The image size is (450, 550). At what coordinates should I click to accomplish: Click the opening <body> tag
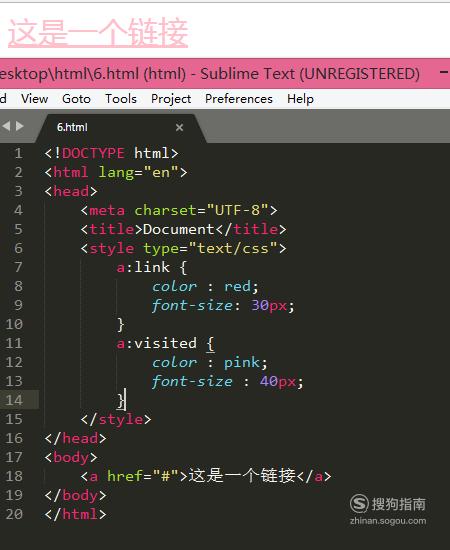click(71, 457)
